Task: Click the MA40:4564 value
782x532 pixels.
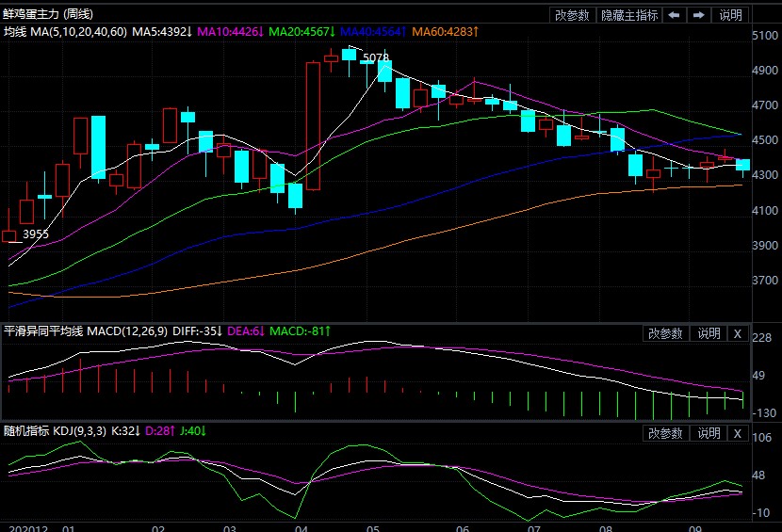Action: 373,31
